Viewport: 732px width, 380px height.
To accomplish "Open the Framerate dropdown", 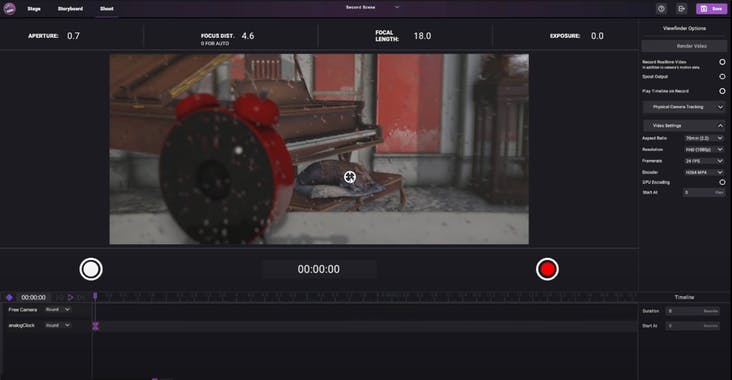I will pos(704,161).
